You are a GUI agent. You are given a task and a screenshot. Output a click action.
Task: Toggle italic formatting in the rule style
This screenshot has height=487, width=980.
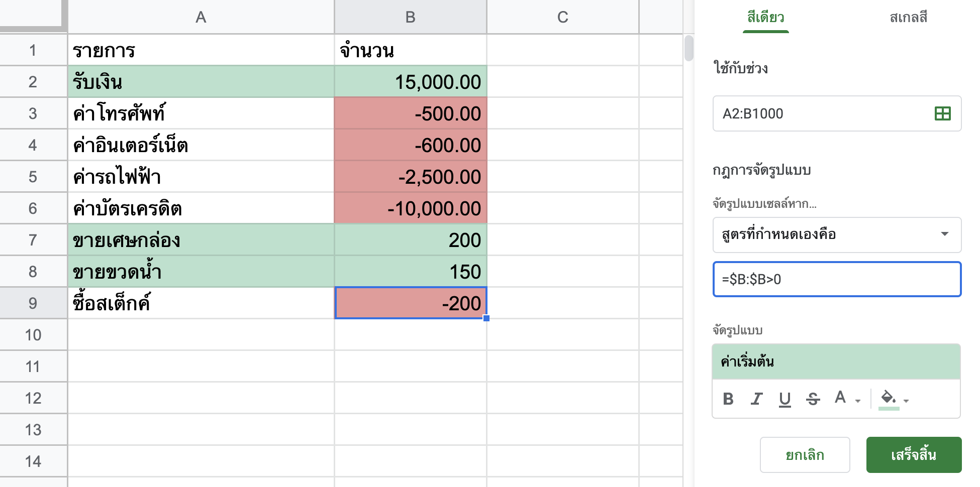point(756,399)
